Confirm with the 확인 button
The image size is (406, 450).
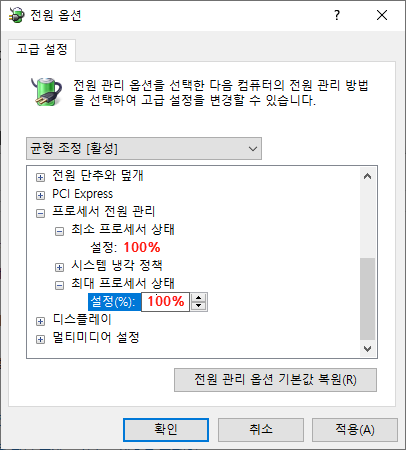point(166,430)
